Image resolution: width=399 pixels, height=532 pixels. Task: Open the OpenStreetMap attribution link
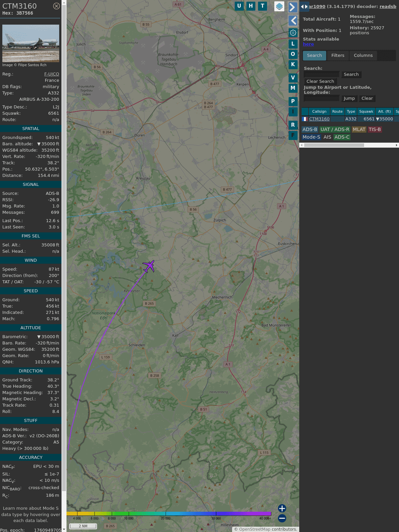pyautogui.click(x=255, y=529)
